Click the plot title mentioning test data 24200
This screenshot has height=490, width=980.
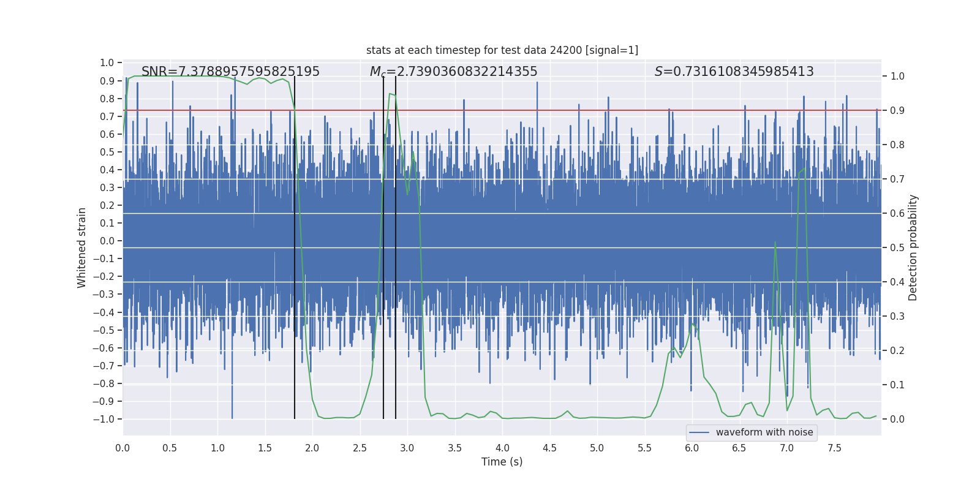click(502, 50)
